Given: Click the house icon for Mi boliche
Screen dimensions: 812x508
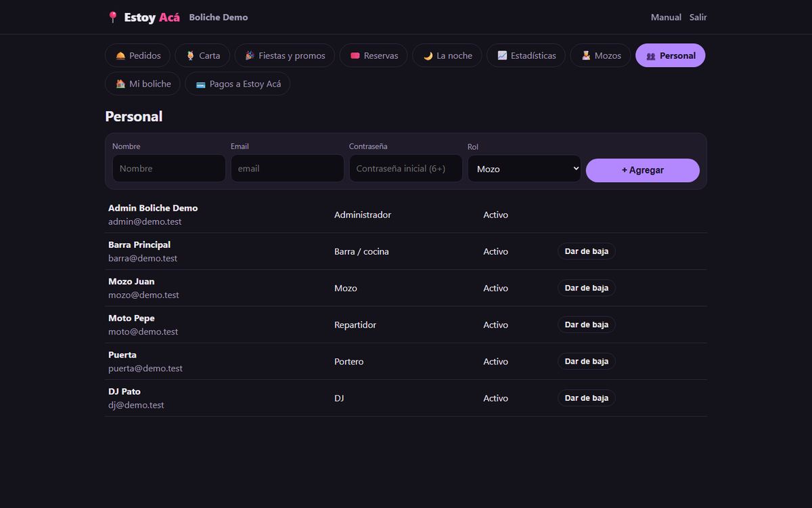Looking at the screenshot, I should [x=120, y=84].
